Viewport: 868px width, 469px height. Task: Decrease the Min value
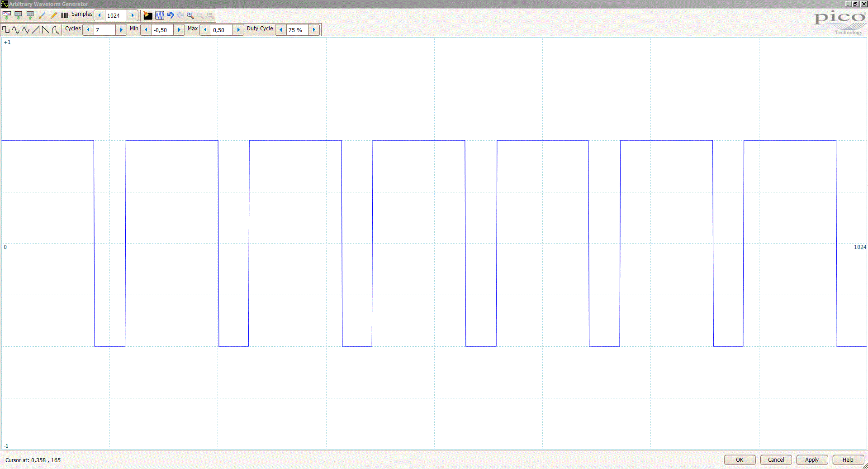point(146,30)
